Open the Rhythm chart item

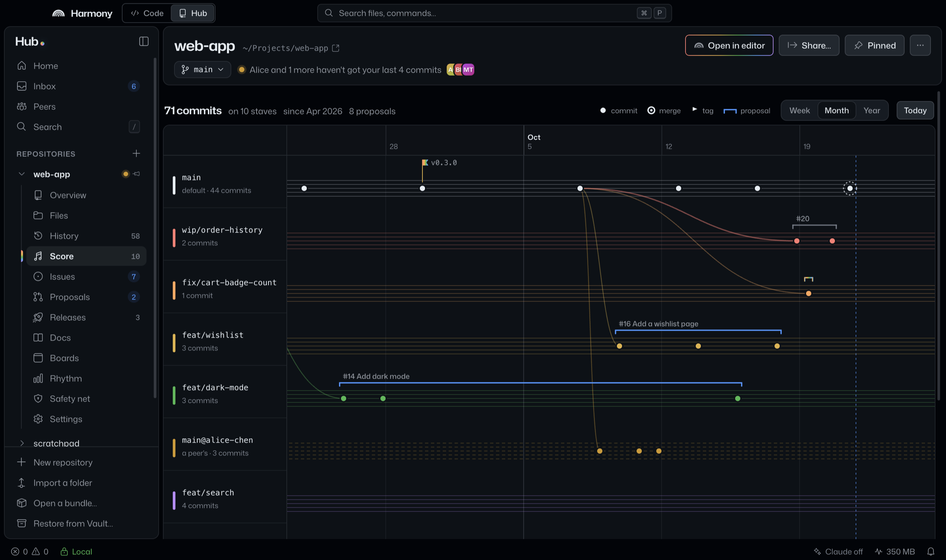pyautogui.click(x=86, y=378)
